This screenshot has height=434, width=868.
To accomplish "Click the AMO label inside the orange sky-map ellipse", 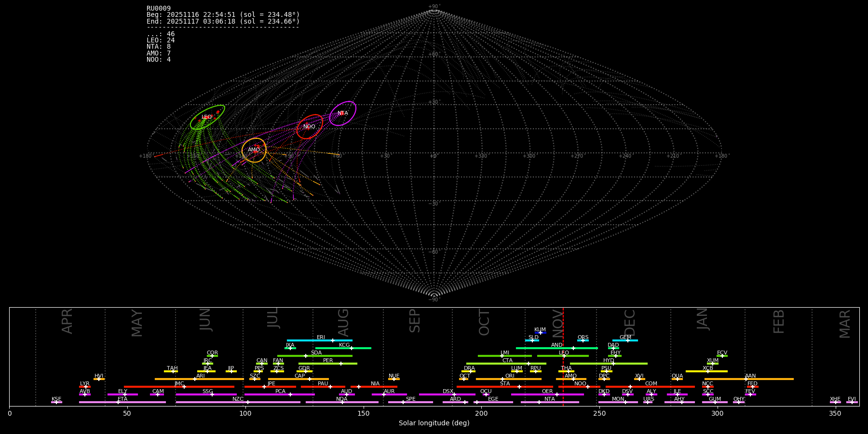I will 254,150.
